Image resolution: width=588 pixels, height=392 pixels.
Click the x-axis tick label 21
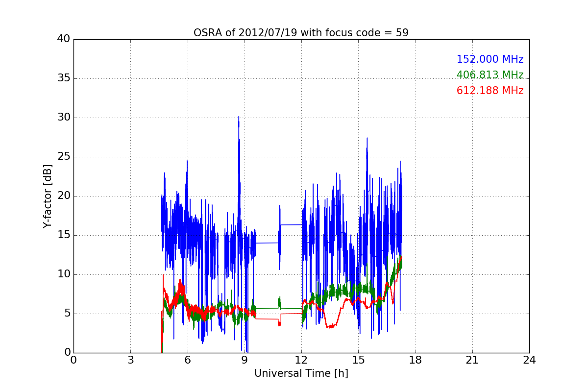[x=472, y=360]
